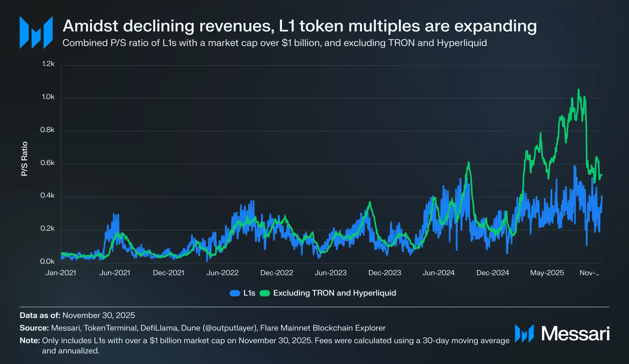
Task: Click the truncated Nov-... axis label
Action: (589, 273)
